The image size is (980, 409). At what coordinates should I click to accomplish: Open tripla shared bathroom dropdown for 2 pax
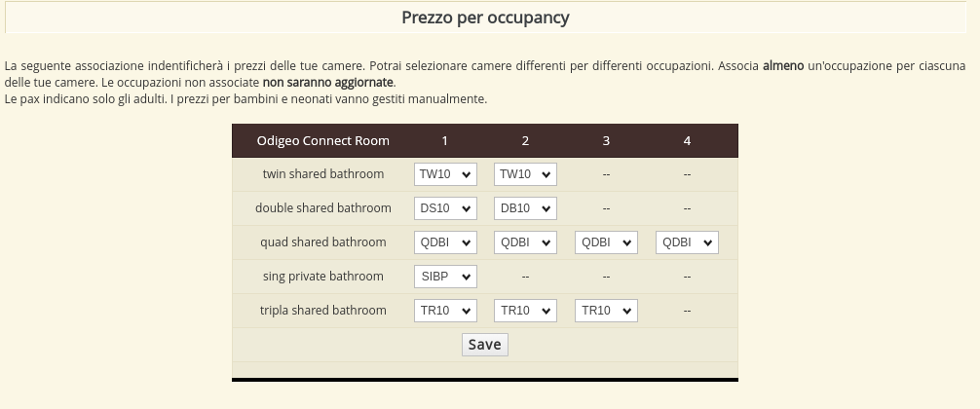(x=525, y=311)
